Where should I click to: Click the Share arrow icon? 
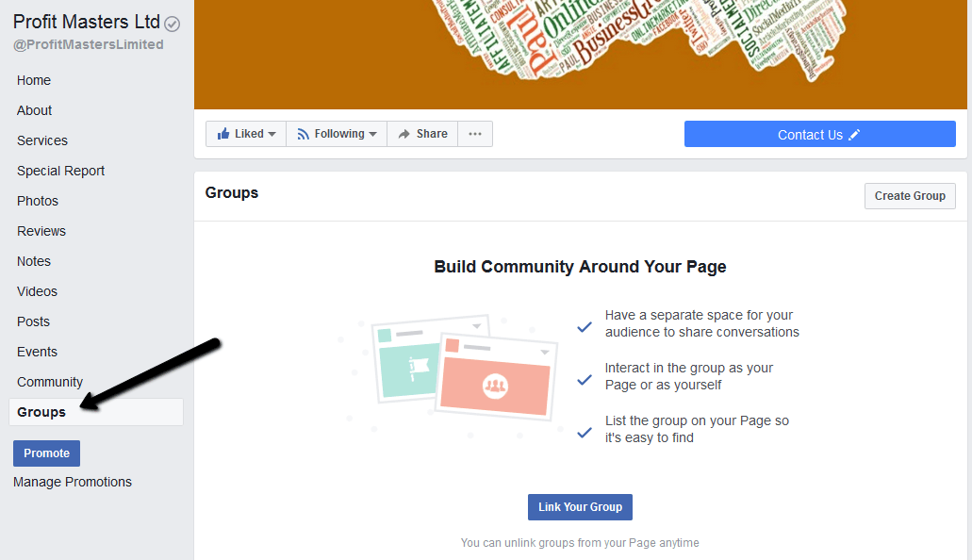coord(404,134)
